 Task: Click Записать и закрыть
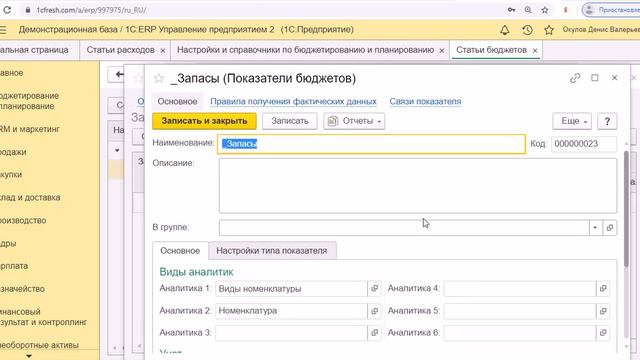click(x=204, y=121)
